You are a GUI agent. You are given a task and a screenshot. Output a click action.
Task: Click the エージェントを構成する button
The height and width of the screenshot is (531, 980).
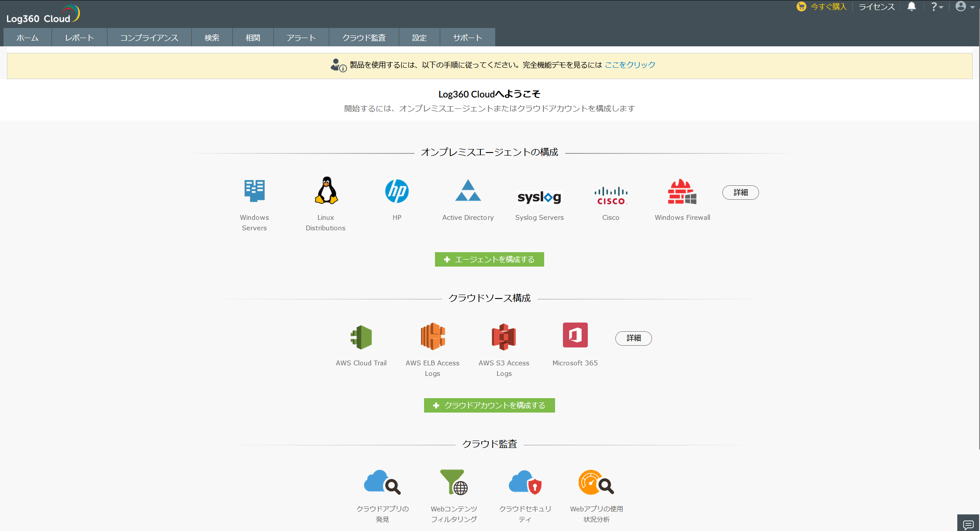click(489, 259)
